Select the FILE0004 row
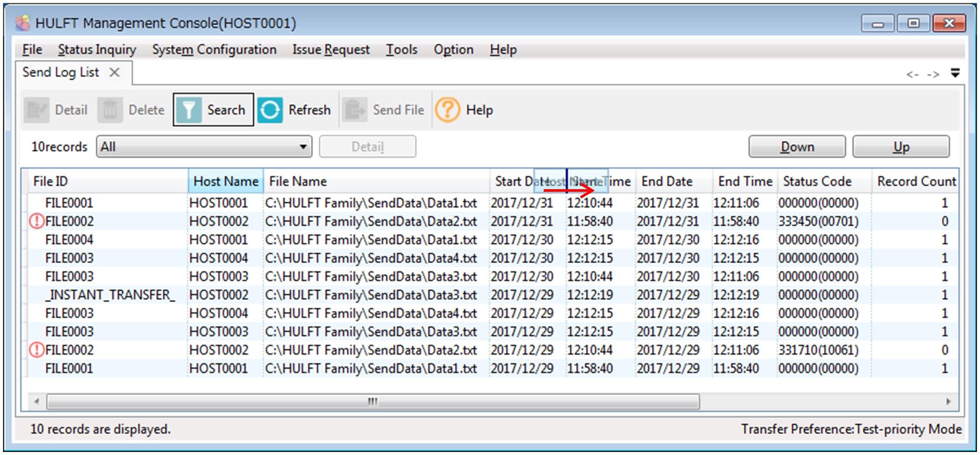Viewport: 980px width, 455px height. click(x=493, y=240)
